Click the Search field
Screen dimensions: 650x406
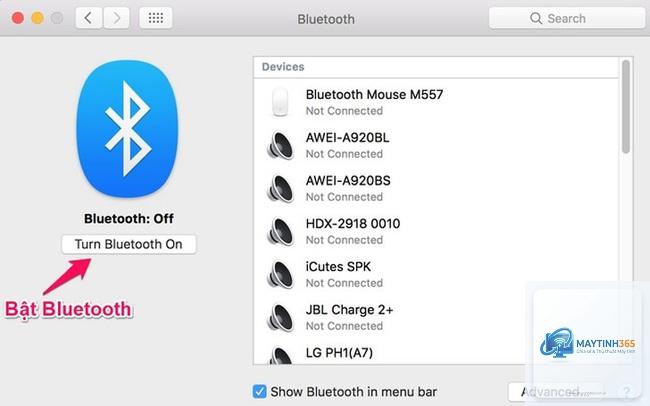(x=567, y=18)
